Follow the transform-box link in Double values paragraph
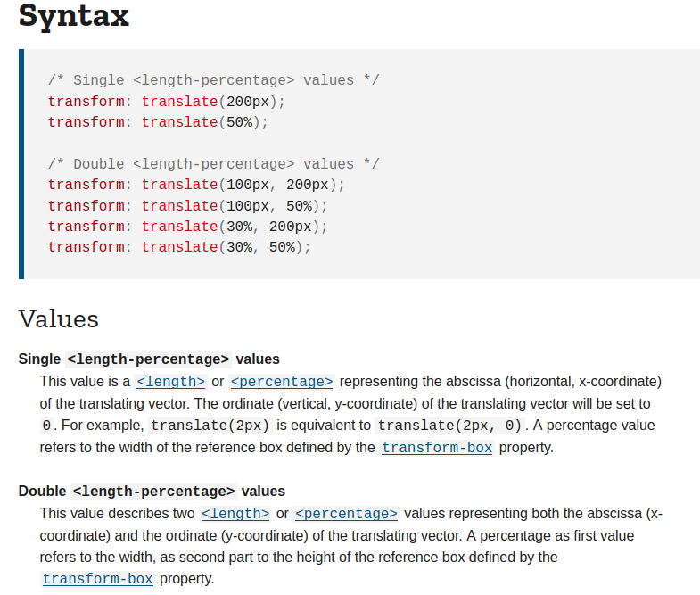This screenshot has width=700, height=595. tap(98, 579)
